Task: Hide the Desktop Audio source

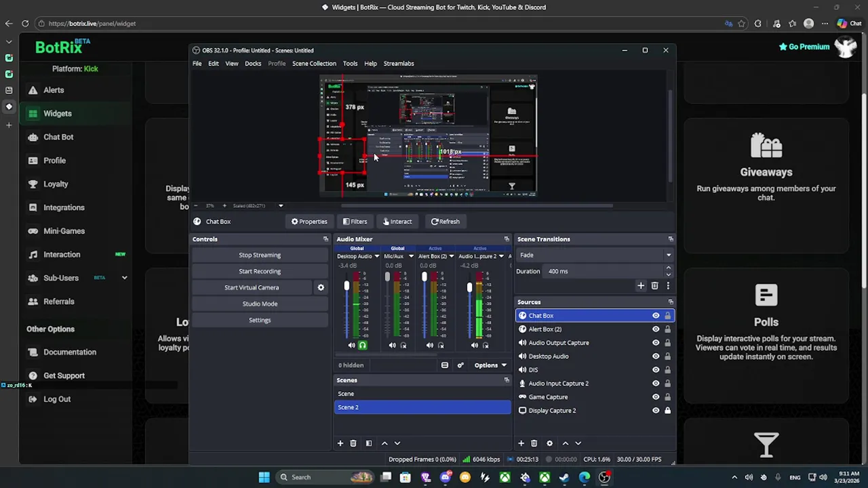Action: [x=656, y=357]
